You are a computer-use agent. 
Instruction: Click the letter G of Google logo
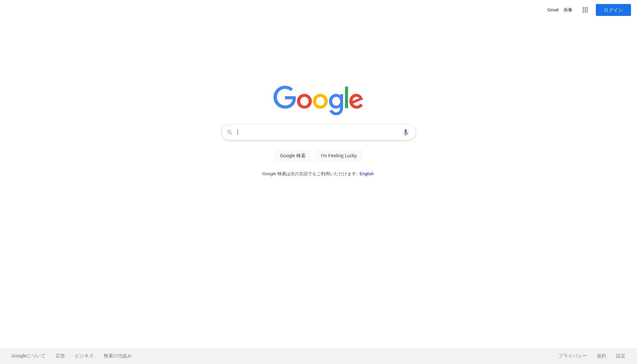(285, 97)
